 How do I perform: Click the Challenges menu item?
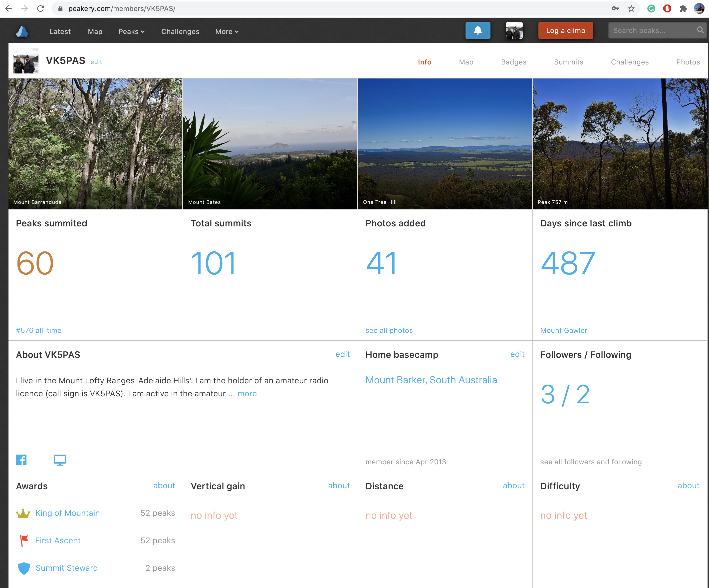click(x=180, y=31)
